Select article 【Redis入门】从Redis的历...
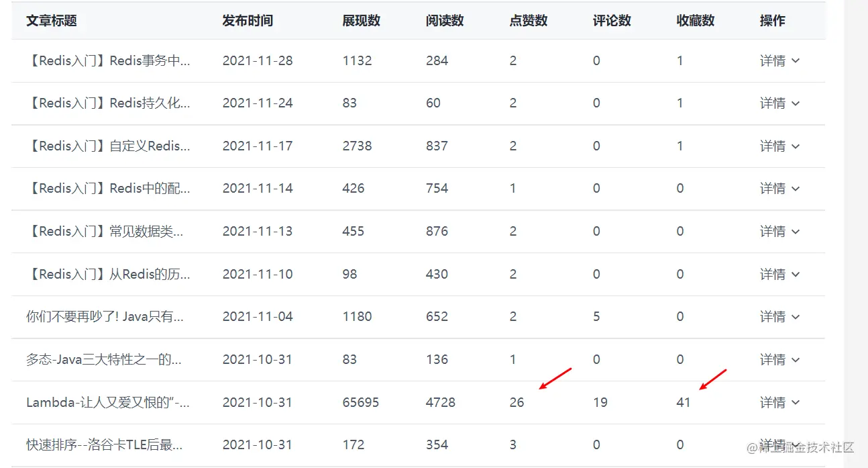Screen dimensions: 868x468 [108, 274]
